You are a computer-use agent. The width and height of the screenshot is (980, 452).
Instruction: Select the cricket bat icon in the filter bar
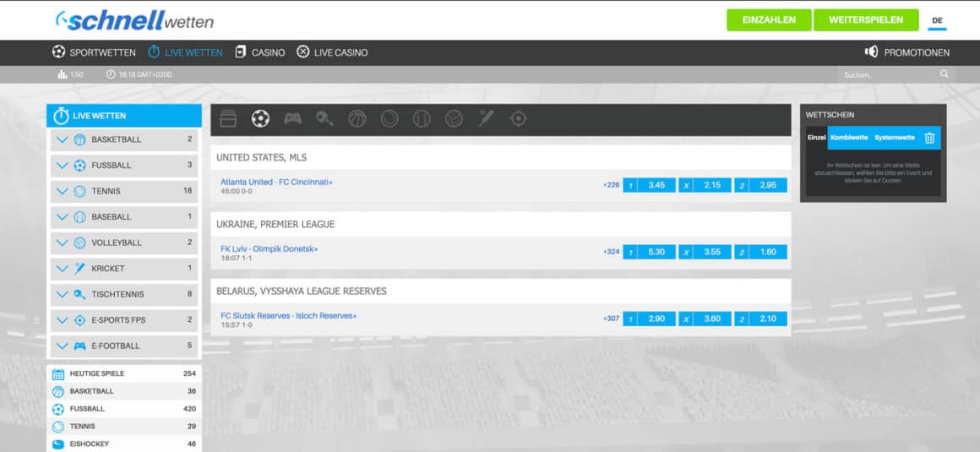(x=487, y=118)
